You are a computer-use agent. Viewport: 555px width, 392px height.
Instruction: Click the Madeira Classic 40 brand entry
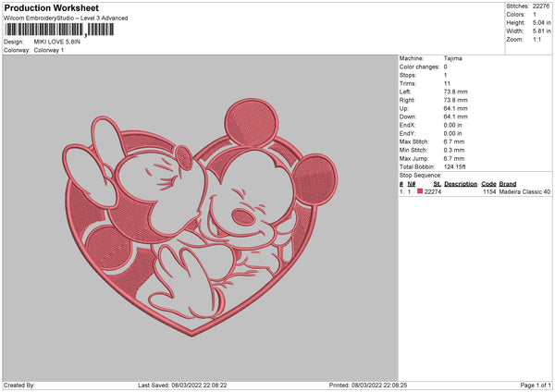coord(524,191)
